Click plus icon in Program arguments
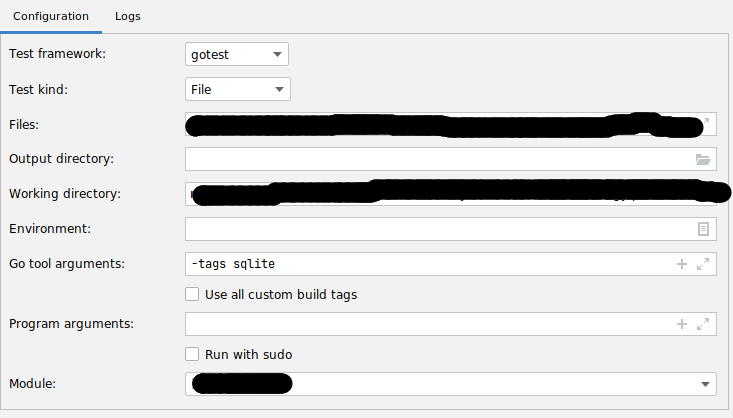Viewport: 733px width, 418px height. coord(682,324)
